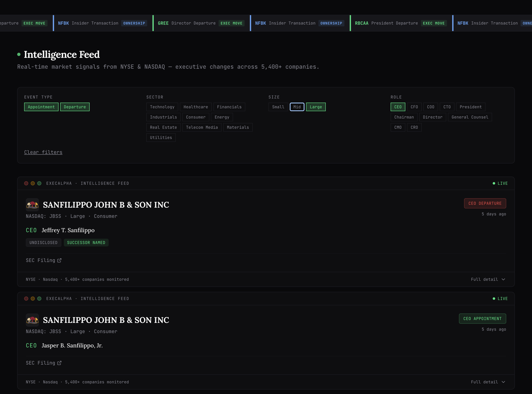Click red window dot on CEO Appointment card

pos(26,299)
